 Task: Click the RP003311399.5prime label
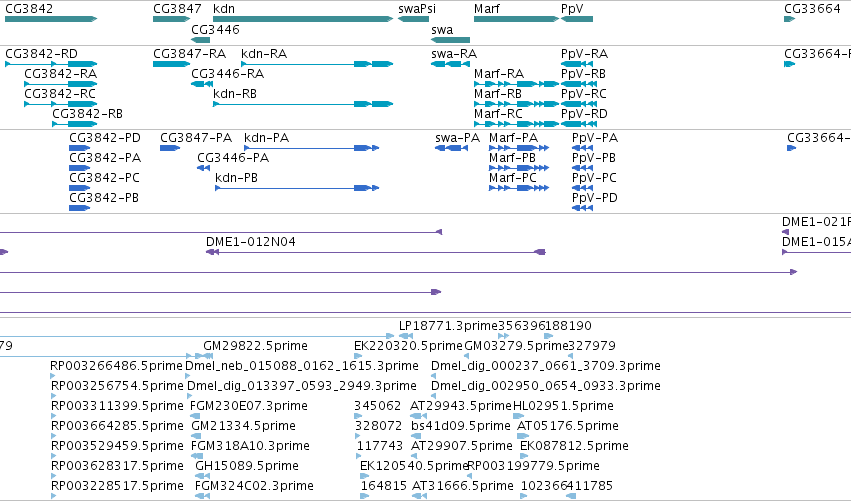117,406
